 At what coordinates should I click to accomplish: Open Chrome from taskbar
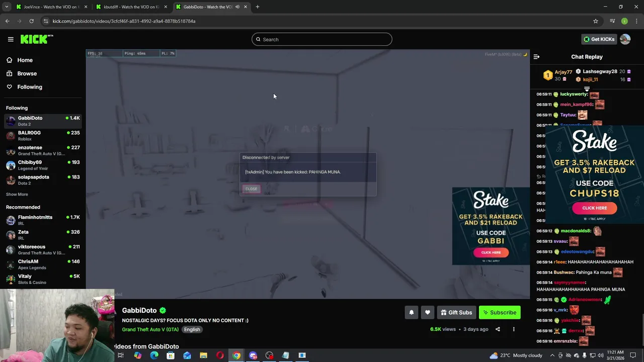(x=236, y=355)
